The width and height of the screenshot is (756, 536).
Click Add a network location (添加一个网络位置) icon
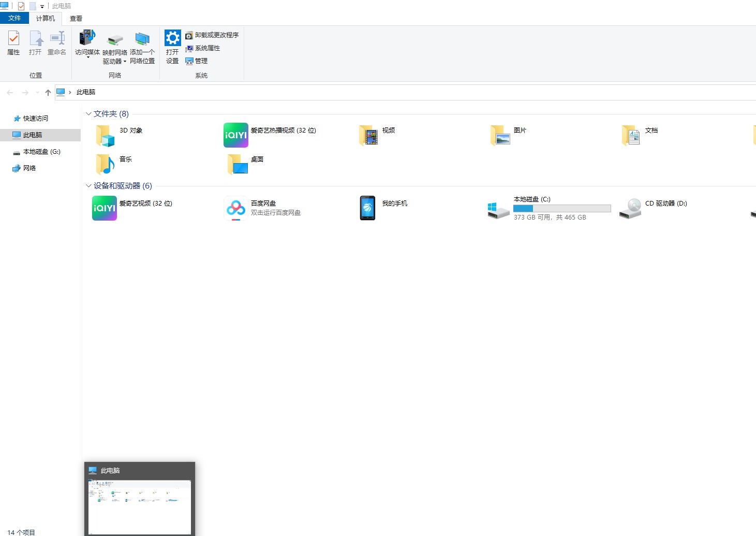click(x=142, y=39)
